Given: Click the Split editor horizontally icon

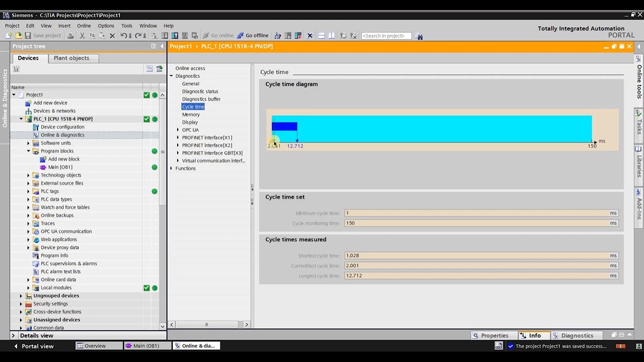Looking at the screenshot, I should [321, 36].
